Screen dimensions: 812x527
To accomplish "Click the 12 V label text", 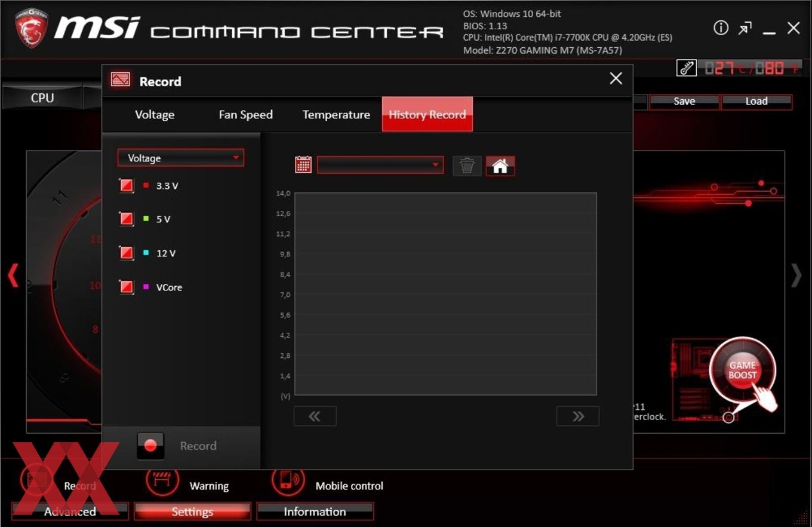I will point(166,253).
